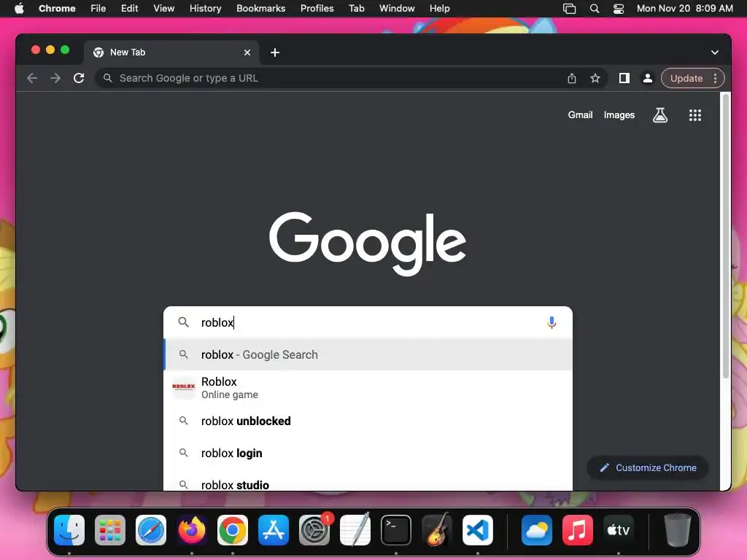This screenshot has height=560, width=747.
Task: Open the Profiles menu
Action: coord(317,8)
